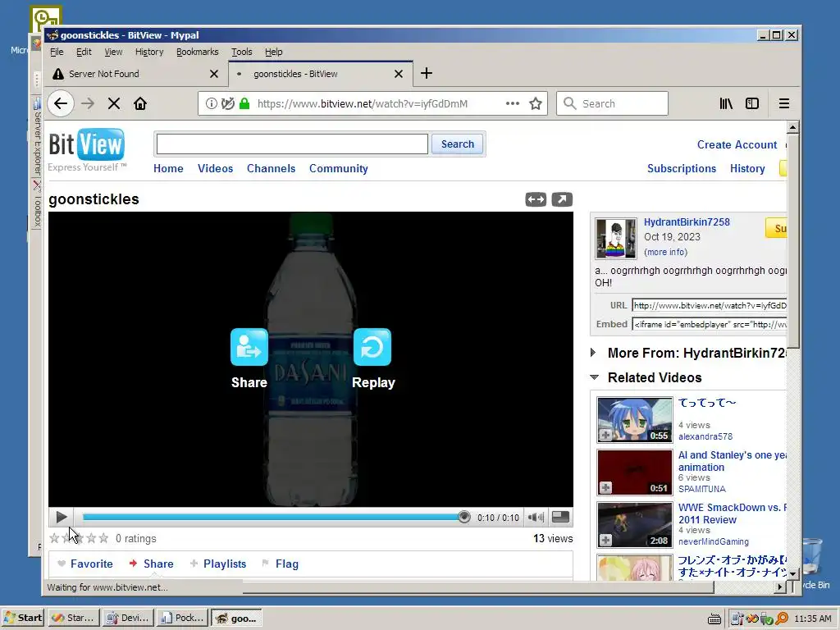The height and width of the screenshot is (630, 840).
Task: Open the browser home page icon
Action: click(140, 103)
